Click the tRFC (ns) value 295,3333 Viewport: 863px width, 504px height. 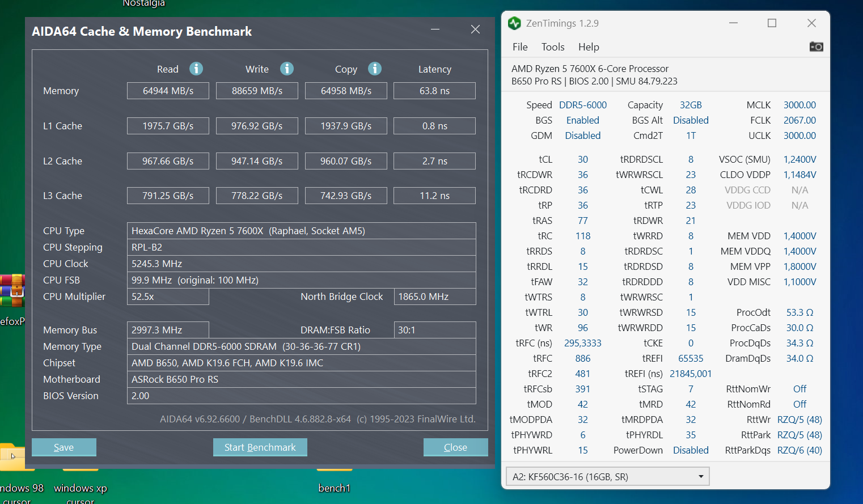pos(583,343)
